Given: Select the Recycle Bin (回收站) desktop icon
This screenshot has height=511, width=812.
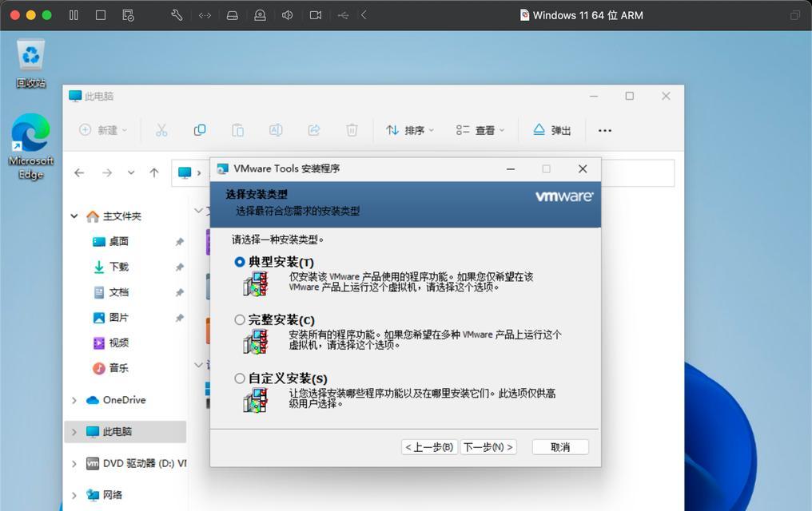Looking at the screenshot, I should click(30, 64).
